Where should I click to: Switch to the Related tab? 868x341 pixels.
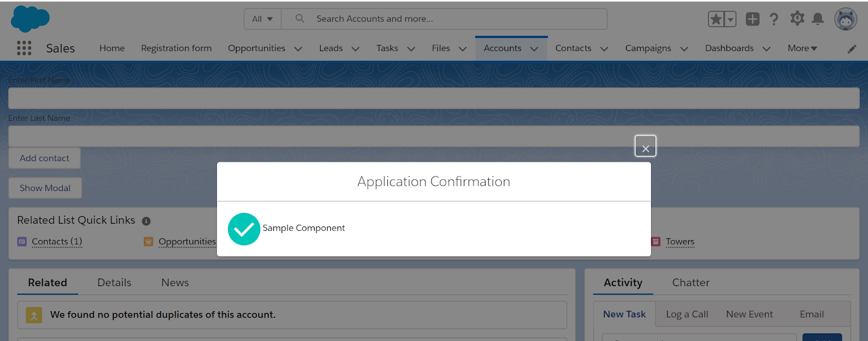[x=48, y=283]
